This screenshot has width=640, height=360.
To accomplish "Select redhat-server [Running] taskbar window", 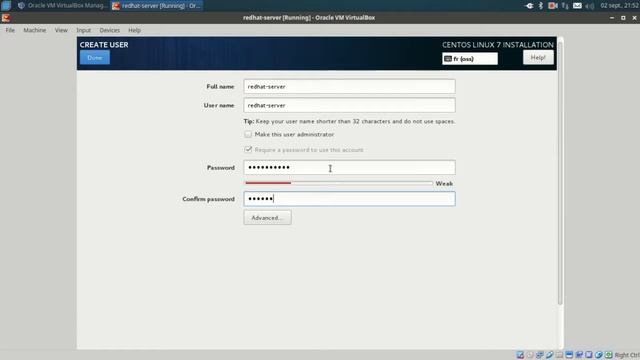I will 157,6.
